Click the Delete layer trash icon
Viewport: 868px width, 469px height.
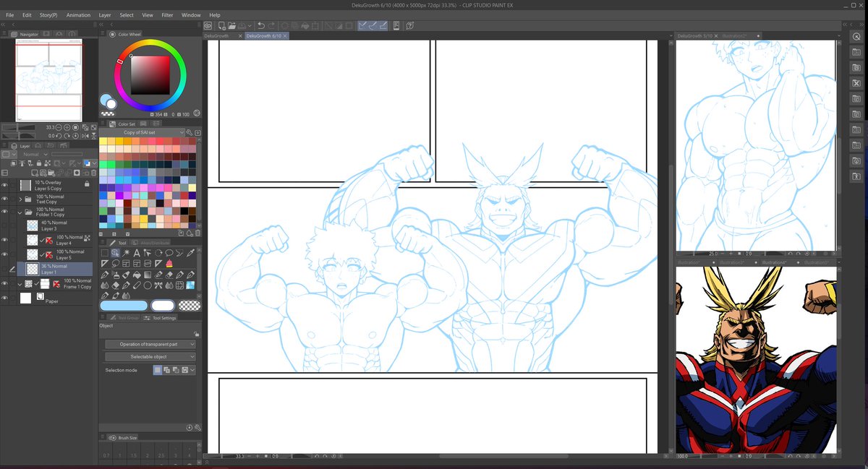tap(93, 173)
